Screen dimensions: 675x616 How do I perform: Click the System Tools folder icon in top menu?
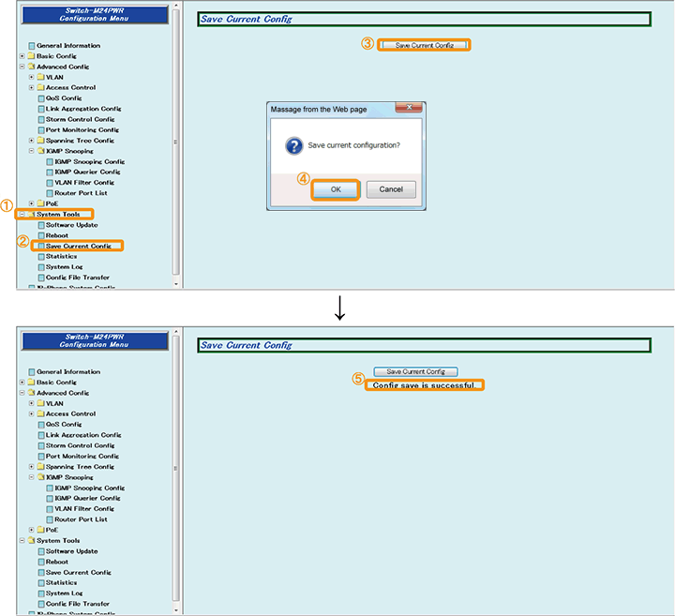(x=31, y=215)
